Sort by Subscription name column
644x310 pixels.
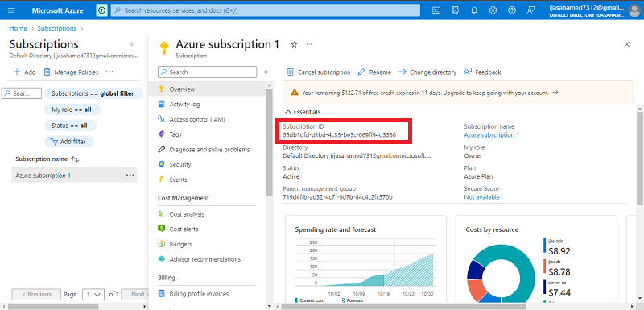pyautogui.click(x=47, y=159)
